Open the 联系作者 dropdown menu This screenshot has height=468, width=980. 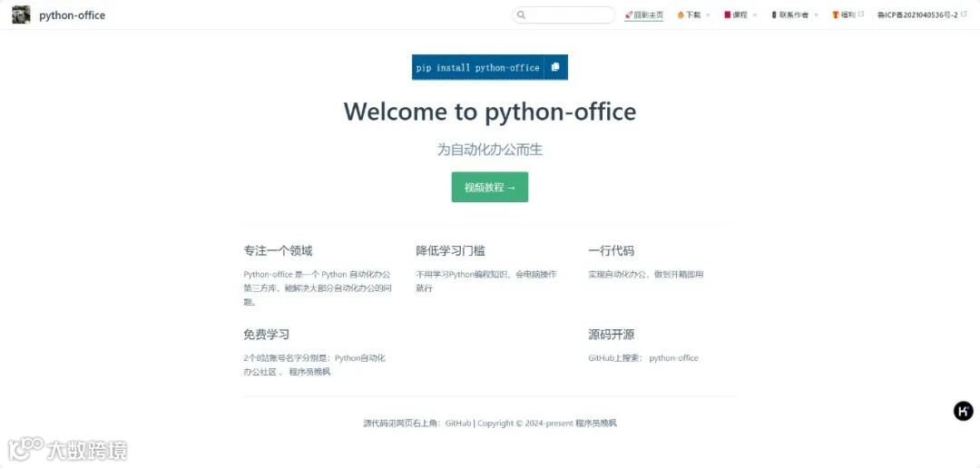794,15
